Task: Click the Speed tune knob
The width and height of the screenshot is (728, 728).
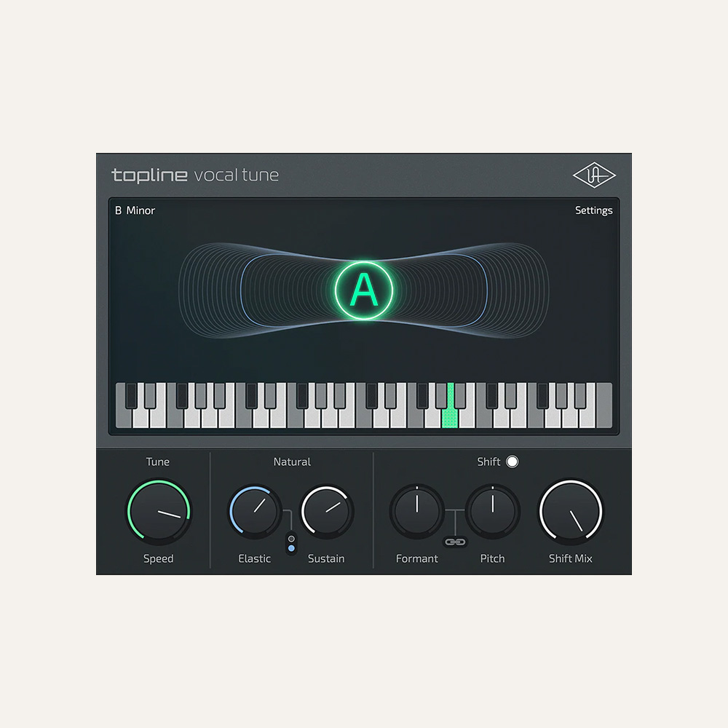Action: (x=159, y=512)
